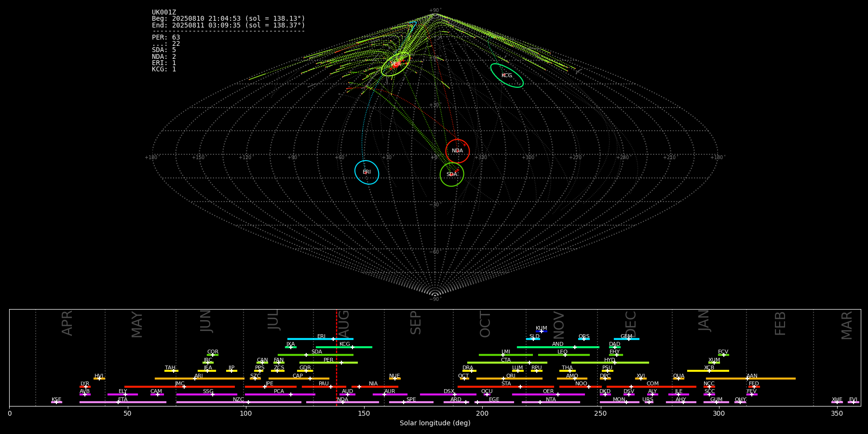This screenshot has width=868, height=434.
Task: Click the STA red shower bar
Action: (506, 387)
